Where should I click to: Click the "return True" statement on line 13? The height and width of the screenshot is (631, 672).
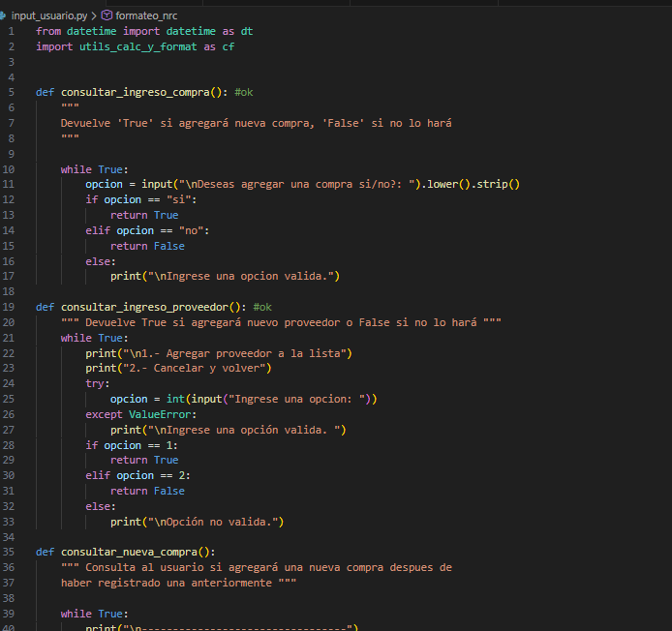144,215
